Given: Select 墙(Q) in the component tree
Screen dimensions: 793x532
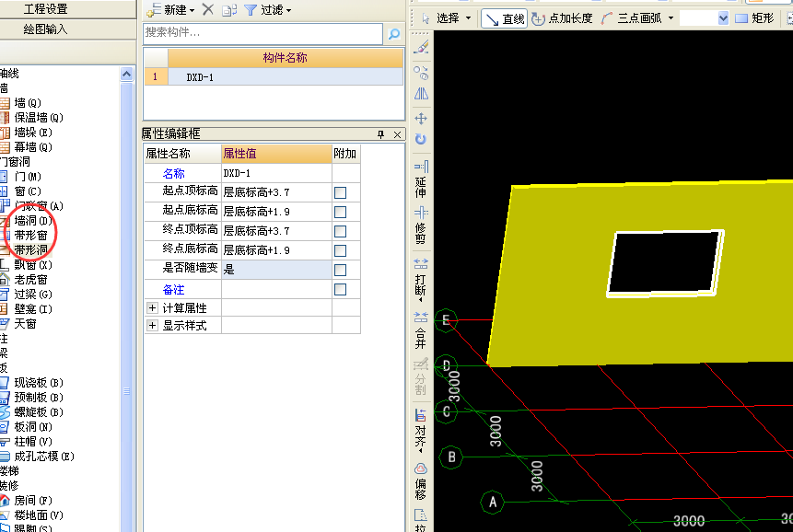Looking at the screenshot, I should [28, 103].
